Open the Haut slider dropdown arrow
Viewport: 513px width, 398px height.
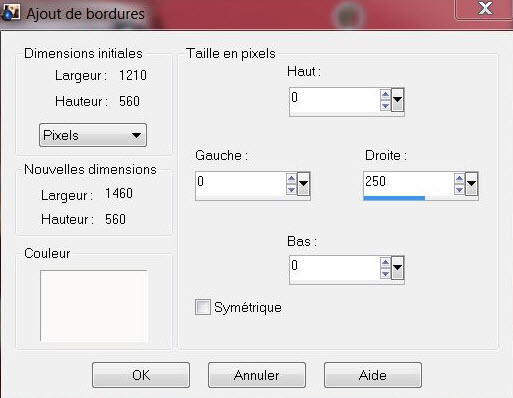[x=397, y=100]
